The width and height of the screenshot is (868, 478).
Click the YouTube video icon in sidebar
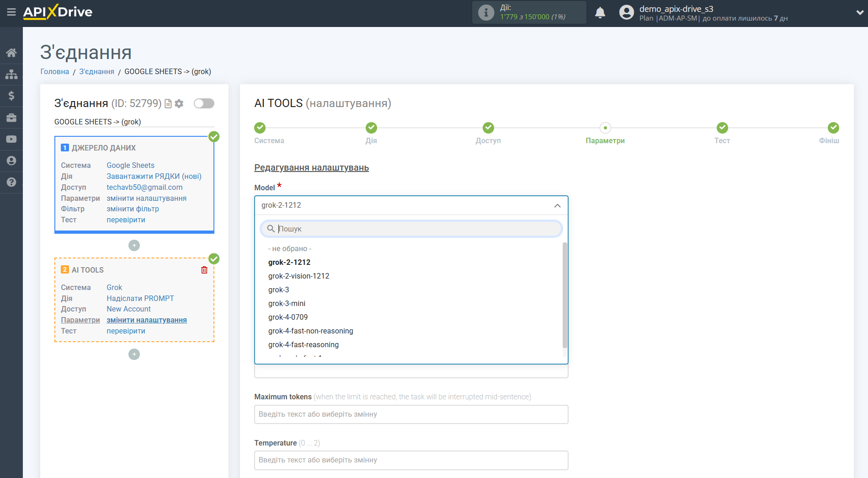pyautogui.click(x=11, y=139)
